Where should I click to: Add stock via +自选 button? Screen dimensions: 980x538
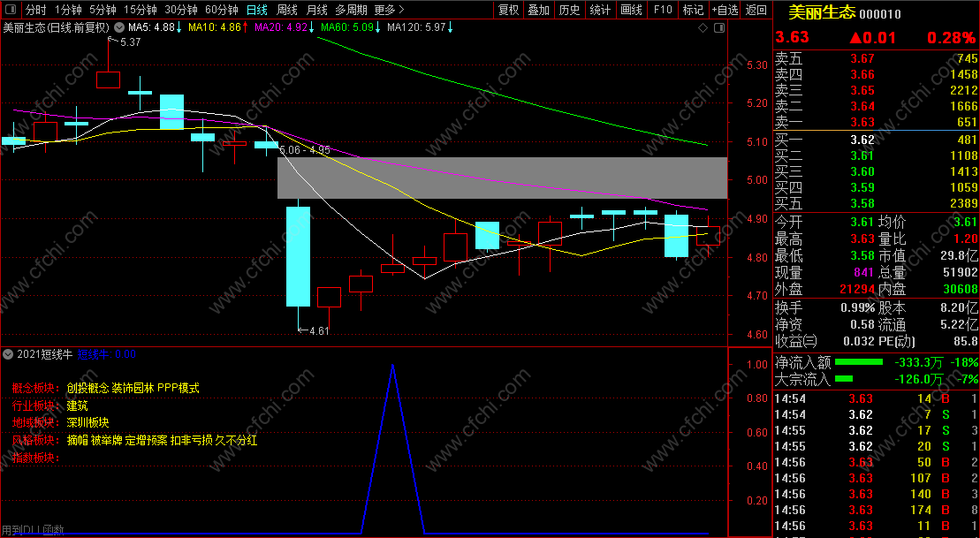725,10
